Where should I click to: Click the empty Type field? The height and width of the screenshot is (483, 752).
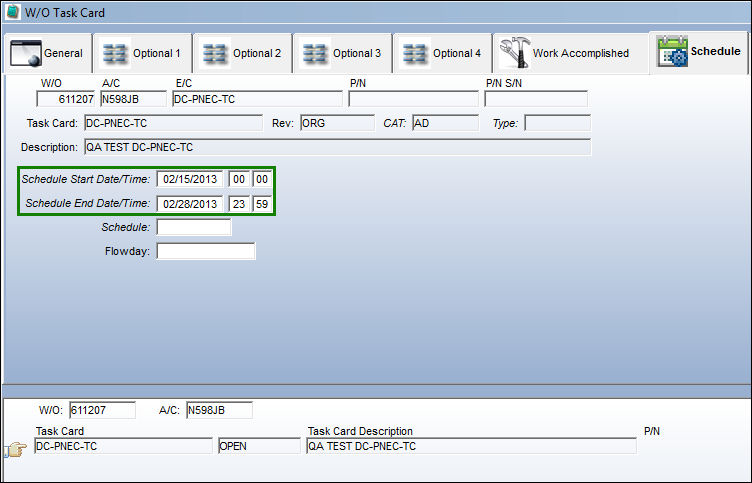coord(557,123)
